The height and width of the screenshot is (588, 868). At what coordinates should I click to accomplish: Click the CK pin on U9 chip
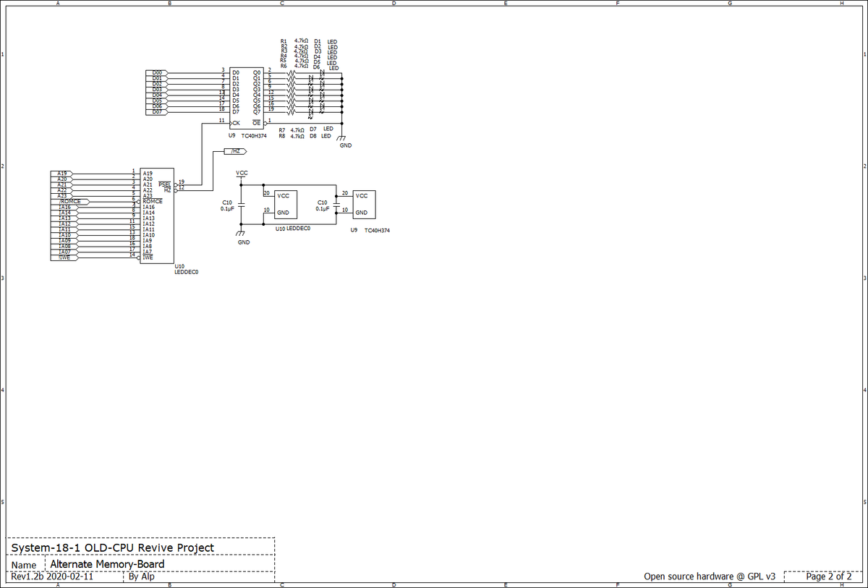point(236,123)
